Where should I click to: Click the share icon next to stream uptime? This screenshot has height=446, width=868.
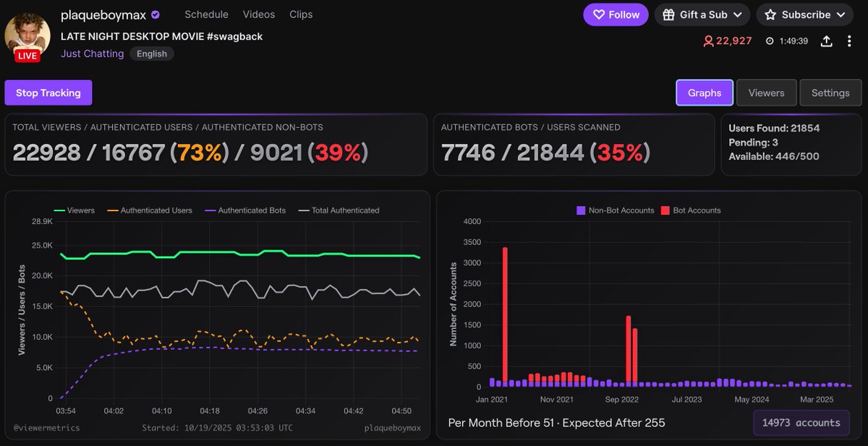(826, 41)
